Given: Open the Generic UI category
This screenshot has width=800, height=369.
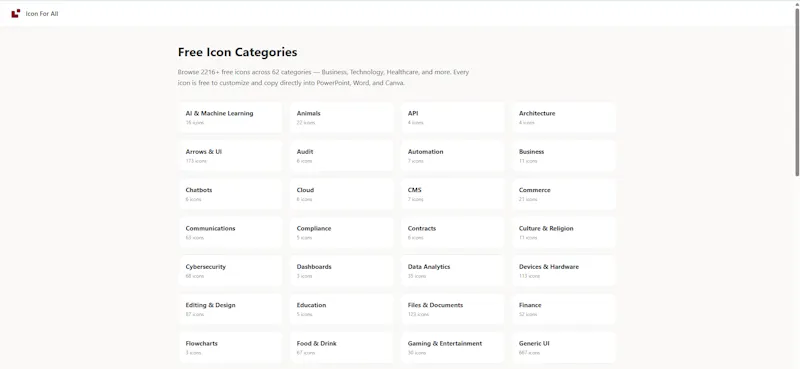Looking at the screenshot, I should pos(564,347).
